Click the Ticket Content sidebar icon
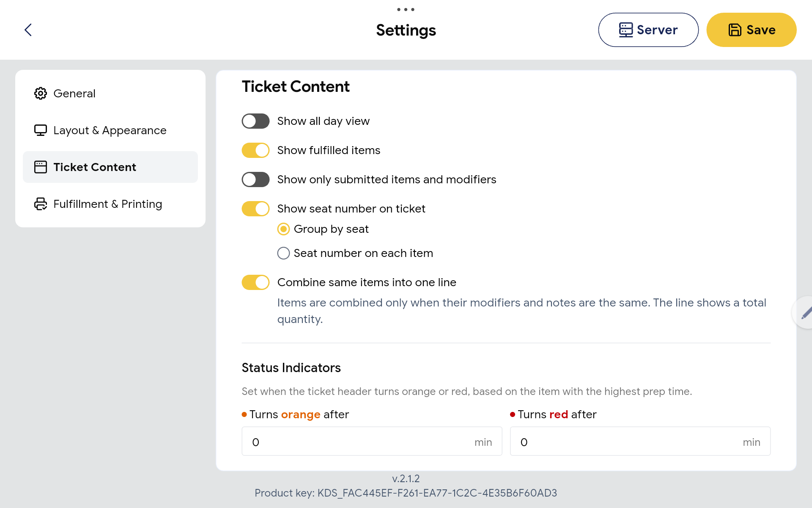The image size is (812, 508). click(x=41, y=167)
